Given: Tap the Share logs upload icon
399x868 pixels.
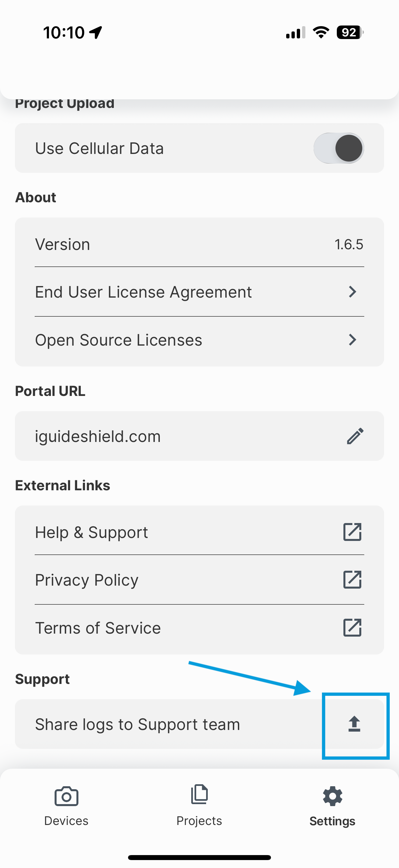Looking at the screenshot, I should pos(355,724).
